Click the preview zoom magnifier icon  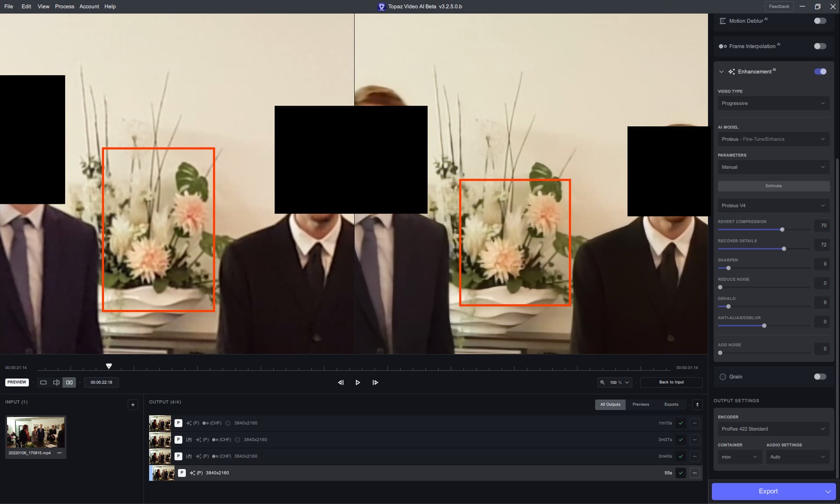(602, 382)
